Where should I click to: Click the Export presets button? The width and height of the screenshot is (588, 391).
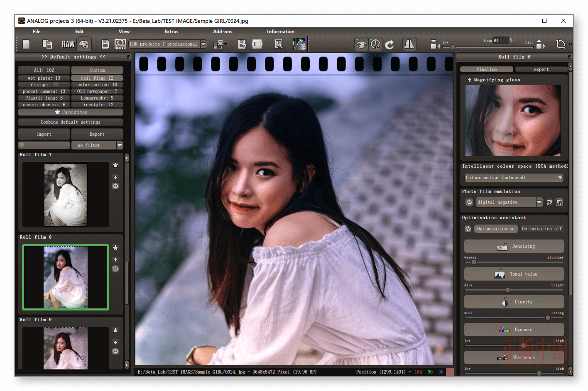tap(97, 134)
